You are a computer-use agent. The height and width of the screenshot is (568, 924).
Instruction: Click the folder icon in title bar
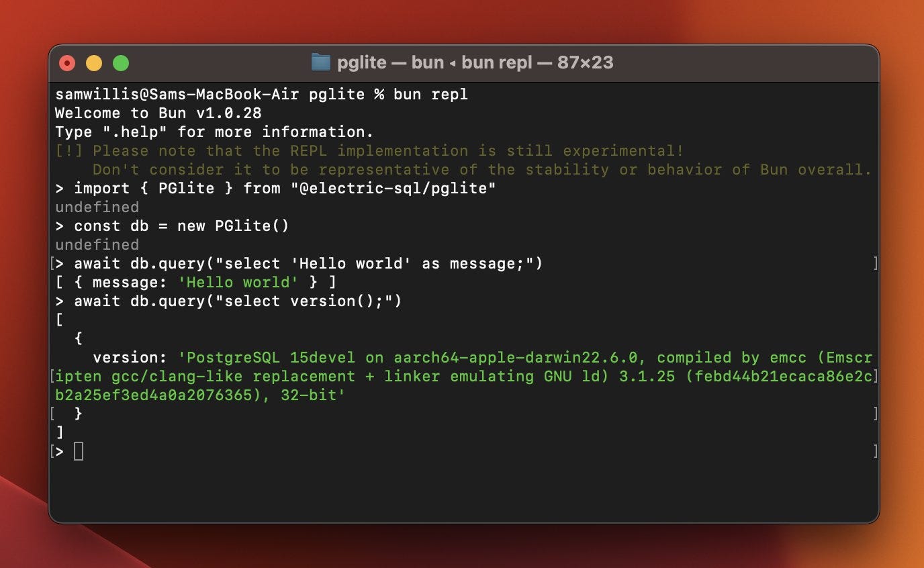click(x=321, y=62)
